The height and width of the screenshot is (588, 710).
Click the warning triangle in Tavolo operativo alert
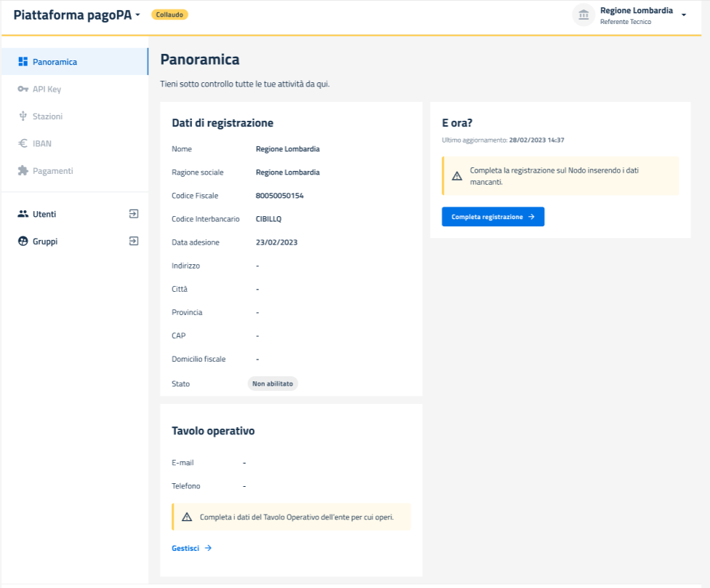(x=187, y=517)
